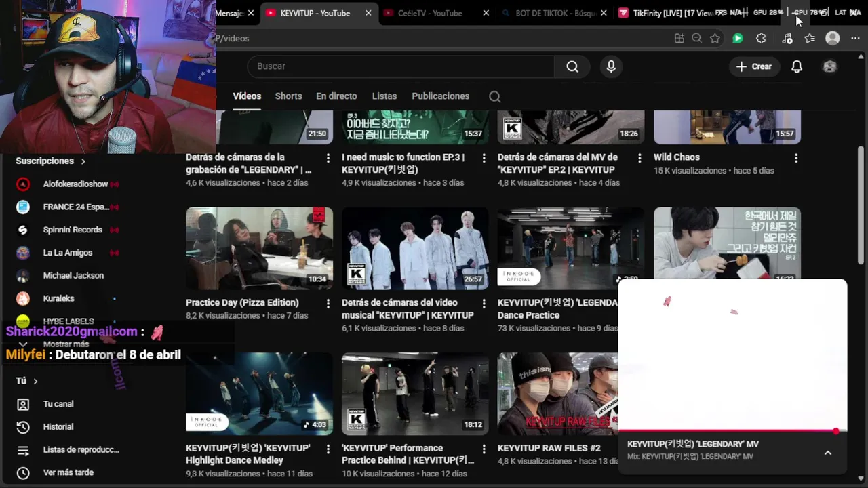868x488 pixels.
Task: Open options for KEYVITUP Highlight Dance Medley
Action: click(x=328, y=449)
